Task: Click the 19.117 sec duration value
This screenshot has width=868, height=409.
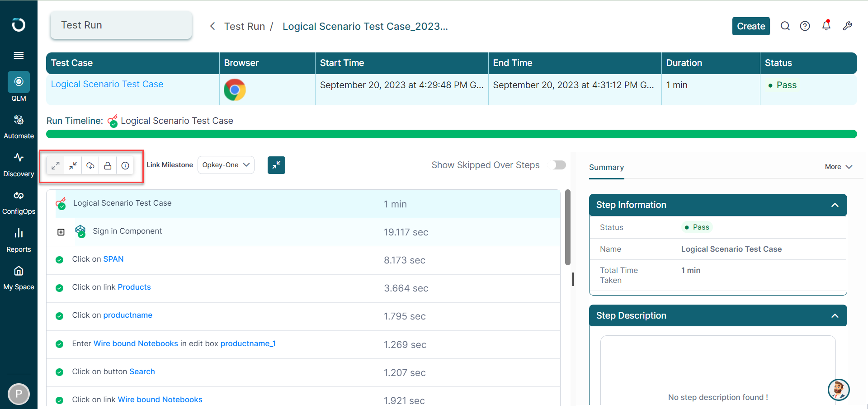Action: point(406,232)
